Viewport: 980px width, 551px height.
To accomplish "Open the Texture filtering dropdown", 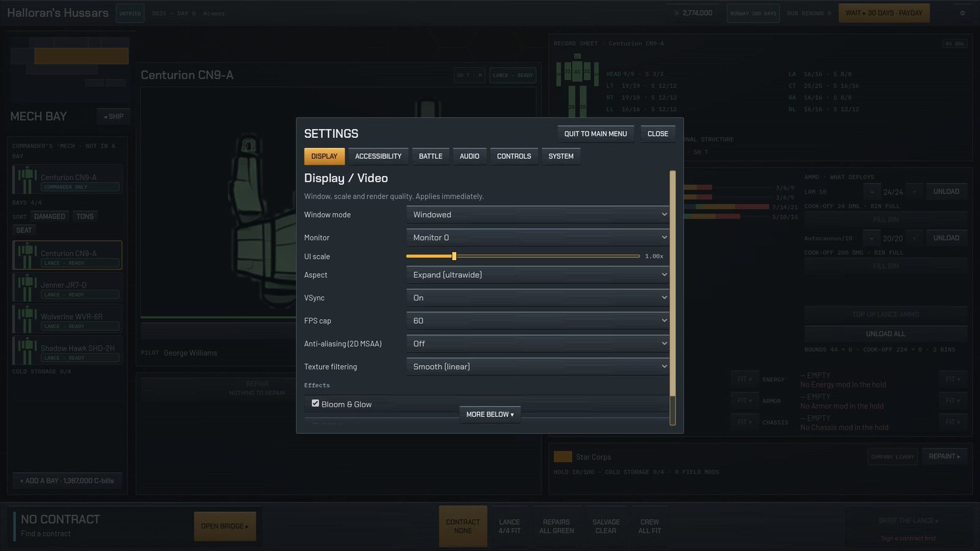I will point(538,367).
